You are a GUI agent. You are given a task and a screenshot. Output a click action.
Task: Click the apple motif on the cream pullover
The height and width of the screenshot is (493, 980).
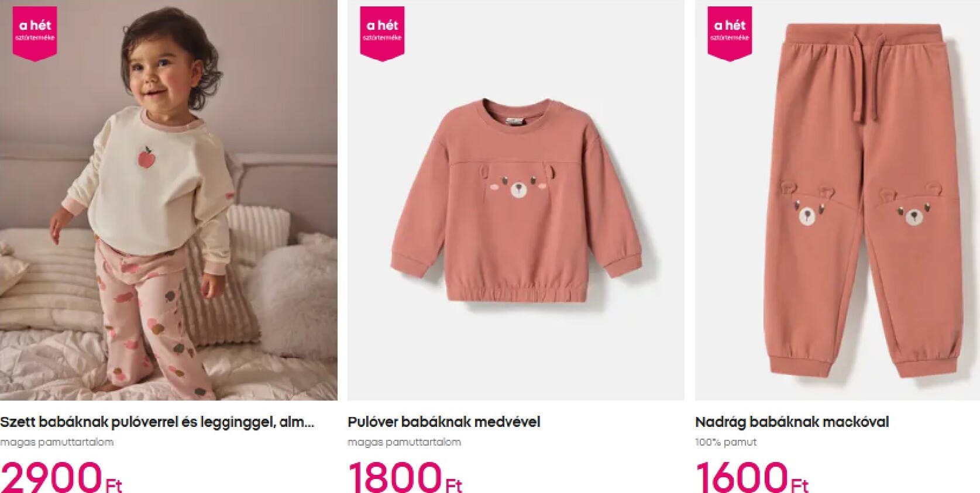[x=146, y=156]
